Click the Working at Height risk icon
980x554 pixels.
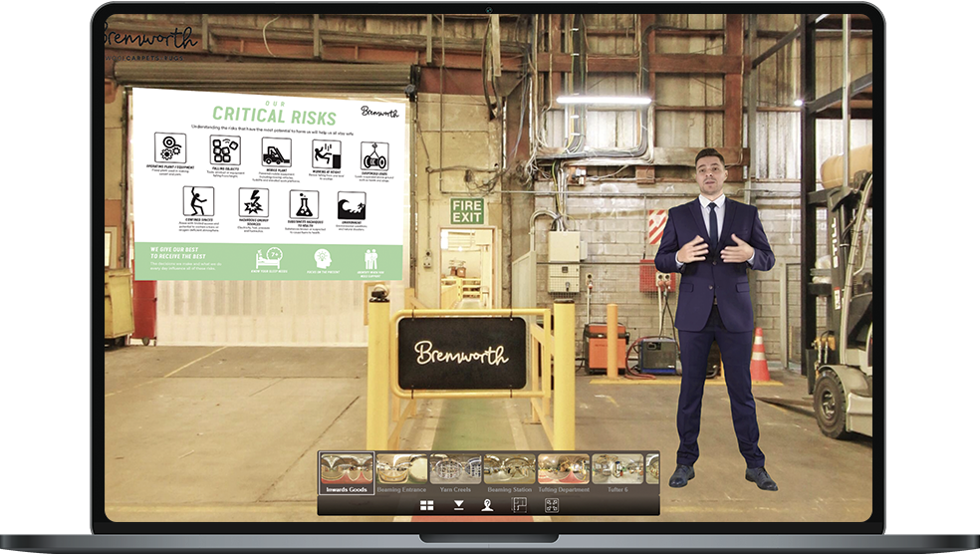click(327, 154)
